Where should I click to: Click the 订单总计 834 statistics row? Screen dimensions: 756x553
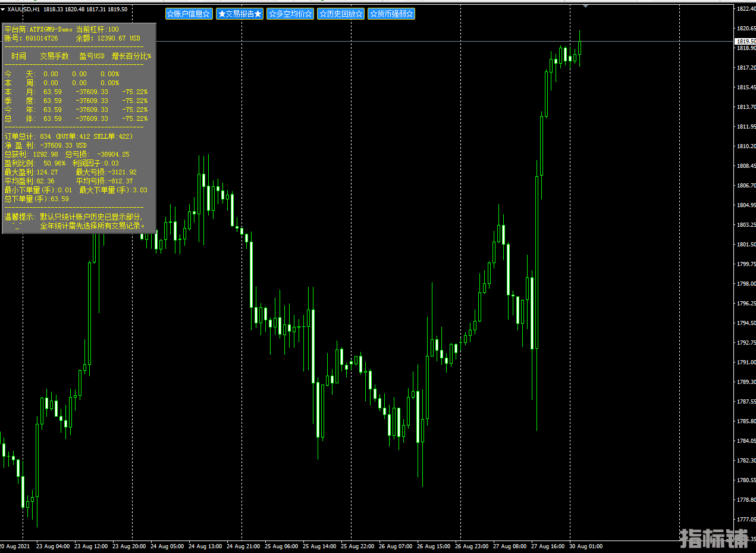(x=68, y=136)
